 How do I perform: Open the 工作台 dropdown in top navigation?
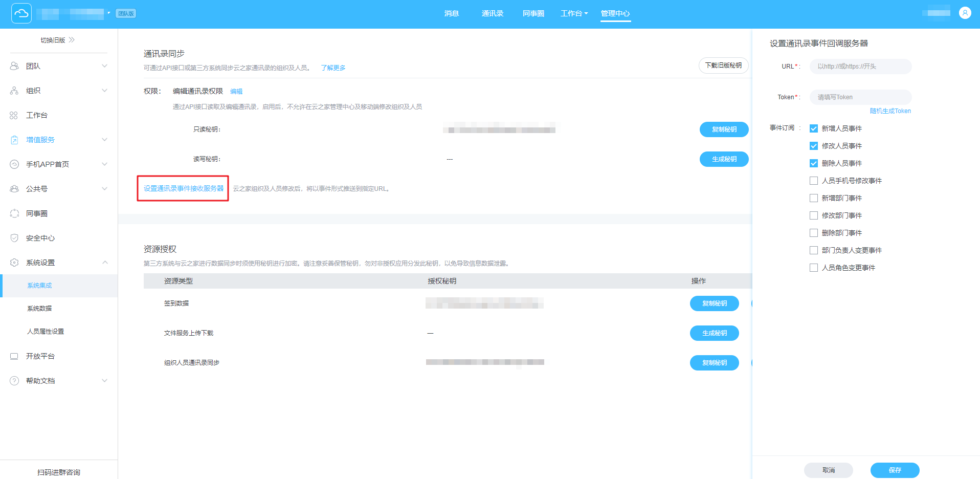[574, 13]
